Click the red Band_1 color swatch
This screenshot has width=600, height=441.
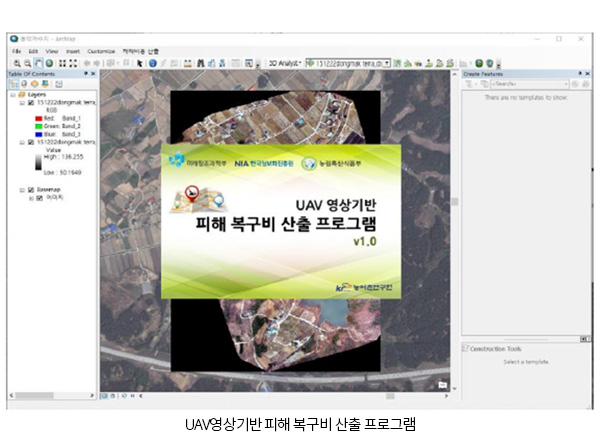click(37, 116)
